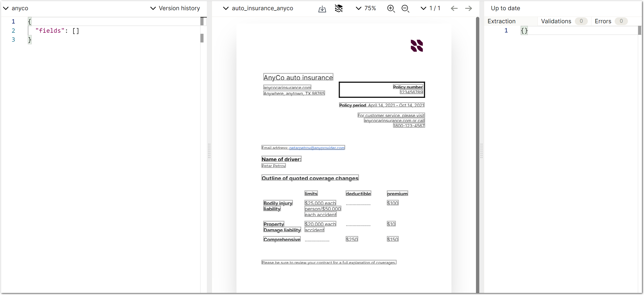Open the auto_insurance_anyco document dropdown
Image resolution: width=644 pixels, height=295 pixels.
pyautogui.click(x=258, y=8)
